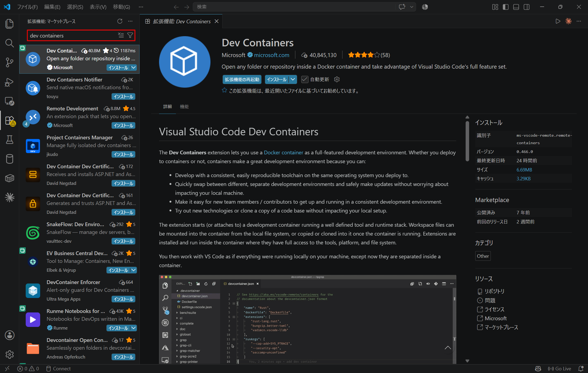This screenshot has width=588, height=373.
Task: Close the Dev Containers extension tab
Action: coord(217,21)
